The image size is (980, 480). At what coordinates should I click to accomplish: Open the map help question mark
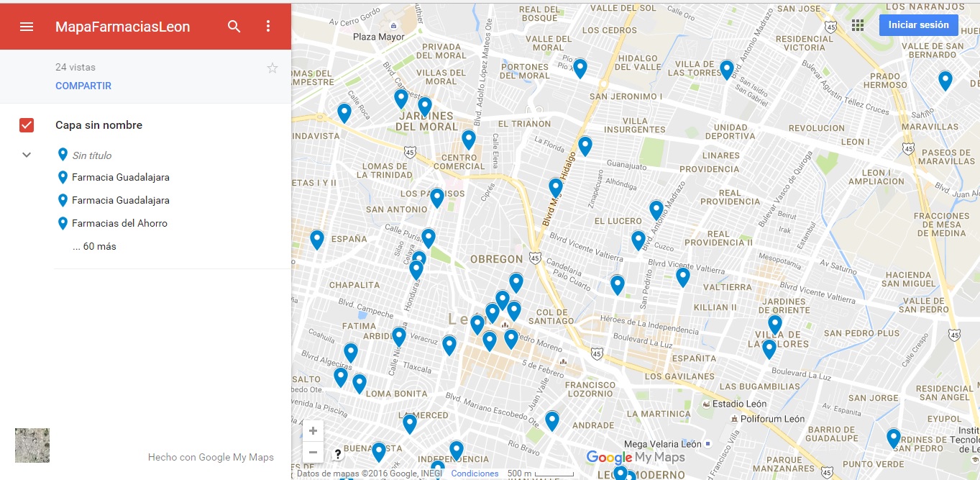[x=338, y=454]
